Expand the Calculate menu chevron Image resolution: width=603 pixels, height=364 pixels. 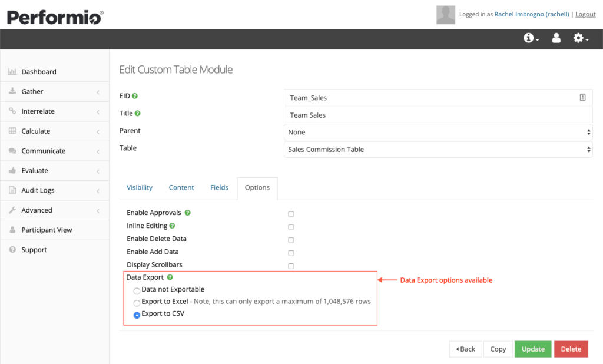(98, 131)
